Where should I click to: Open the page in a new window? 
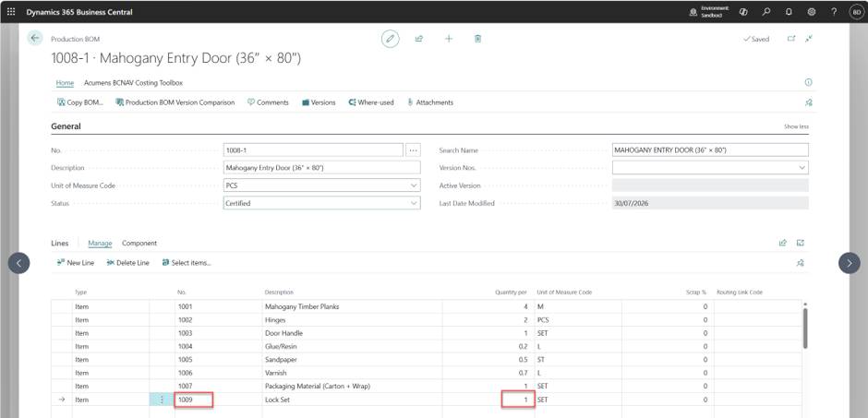(791, 39)
